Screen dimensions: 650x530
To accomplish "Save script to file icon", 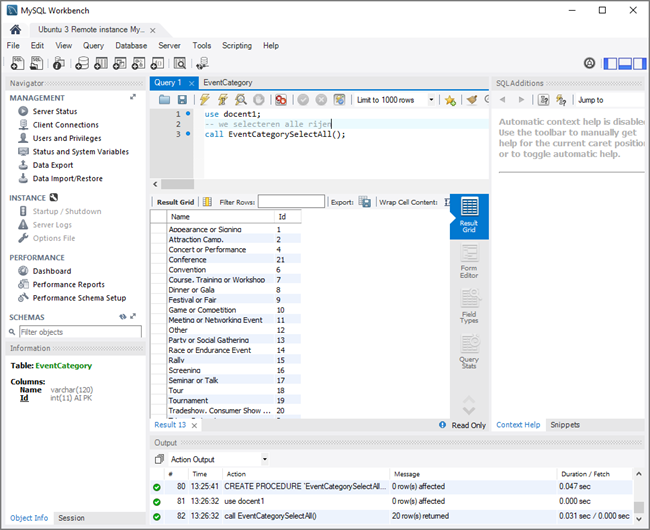I will [x=182, y=99].
